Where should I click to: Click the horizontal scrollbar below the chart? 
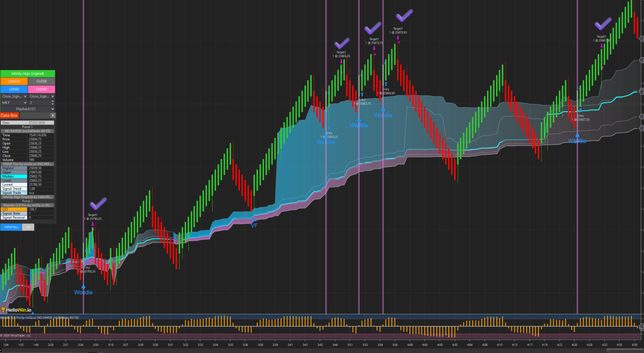pyautogui.click(x=625, y=350)
